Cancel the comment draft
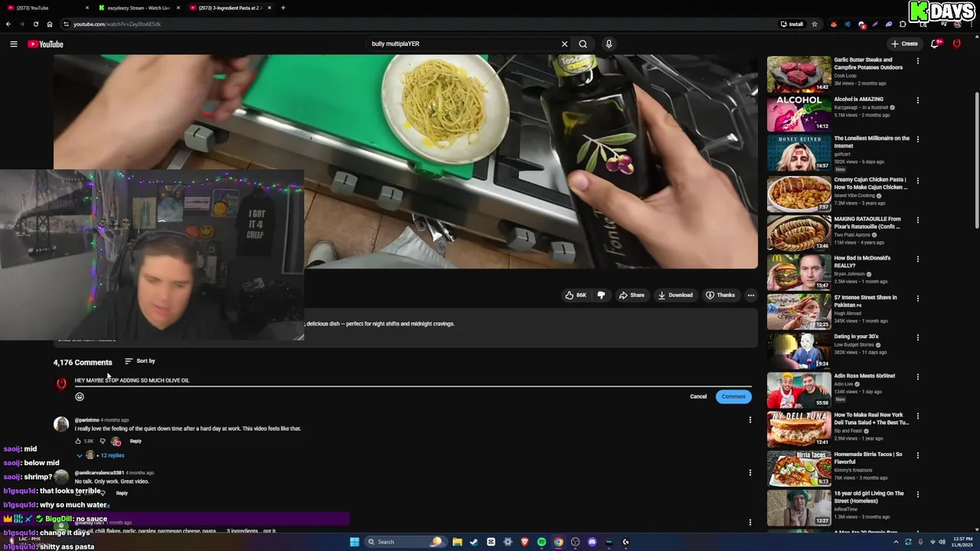The width and height of the screenshot is (980, 551). [698, 396]
